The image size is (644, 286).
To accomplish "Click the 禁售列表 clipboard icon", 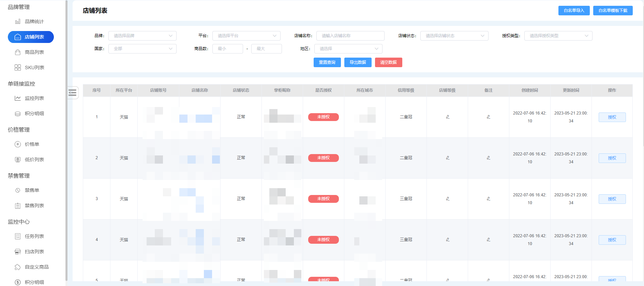I will pos(18,206).
